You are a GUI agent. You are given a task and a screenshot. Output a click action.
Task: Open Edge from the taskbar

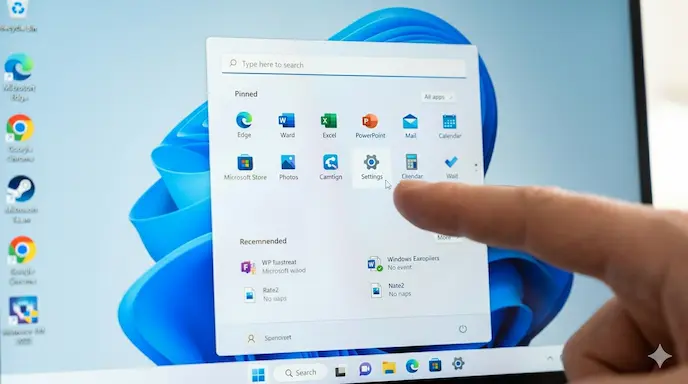click(x=412, y=366)
